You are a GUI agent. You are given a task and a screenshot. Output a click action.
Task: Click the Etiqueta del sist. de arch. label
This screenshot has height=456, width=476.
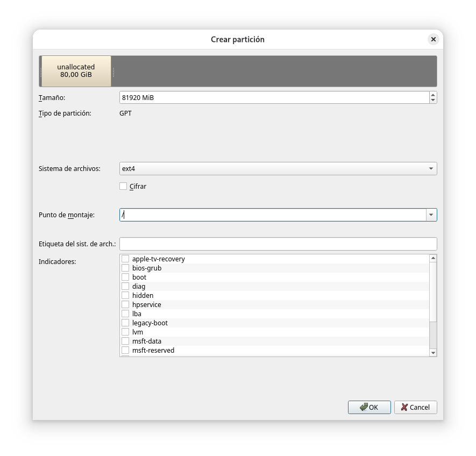(77, 244)
